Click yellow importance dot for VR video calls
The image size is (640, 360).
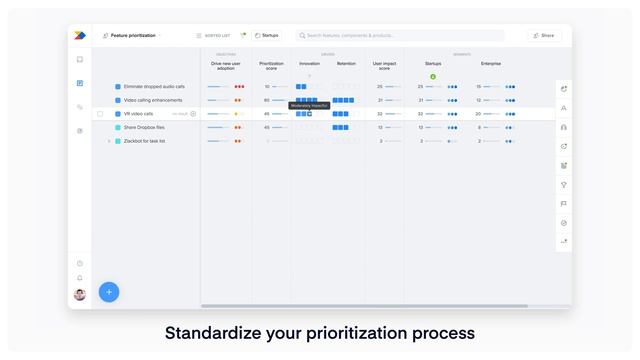coord(236,114)
